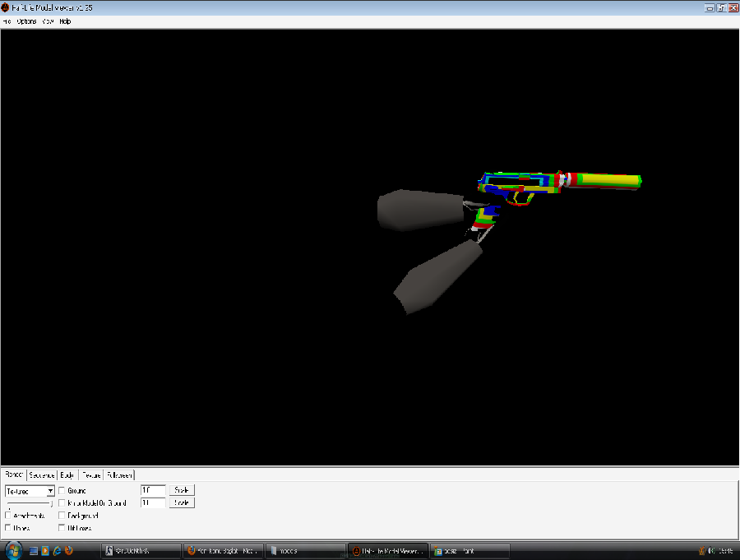The height and width of the screenshot is (560, 740).
Task: Enable the Ground checkbox
Action: 62,491
